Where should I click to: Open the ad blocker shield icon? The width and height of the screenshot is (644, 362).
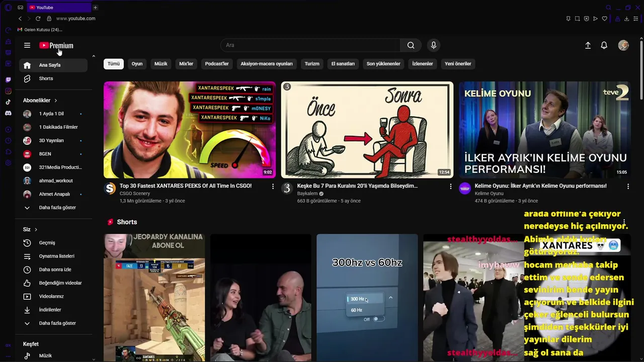pos(586,19)
